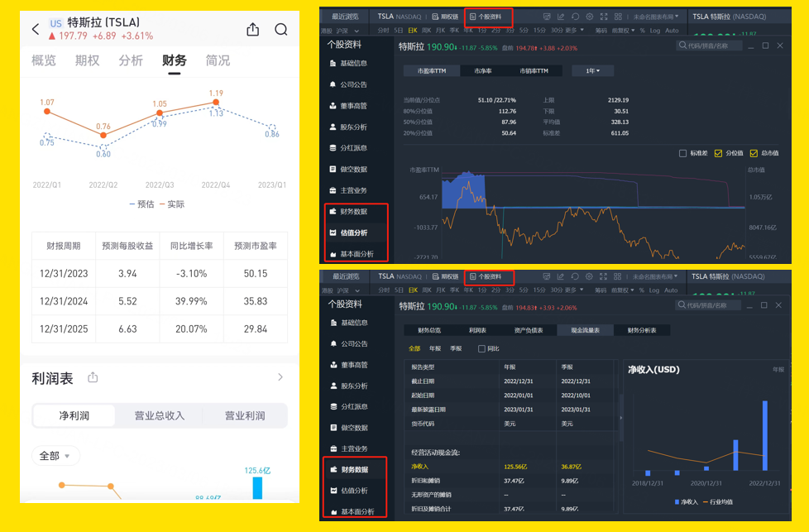Switch to the 期权 tab on mobile

click(x=87, y=61)
